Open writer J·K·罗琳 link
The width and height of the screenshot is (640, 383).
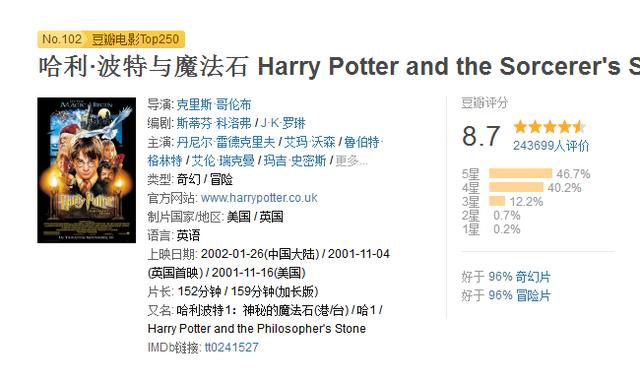pyautogui.click(x=282, y=123)
